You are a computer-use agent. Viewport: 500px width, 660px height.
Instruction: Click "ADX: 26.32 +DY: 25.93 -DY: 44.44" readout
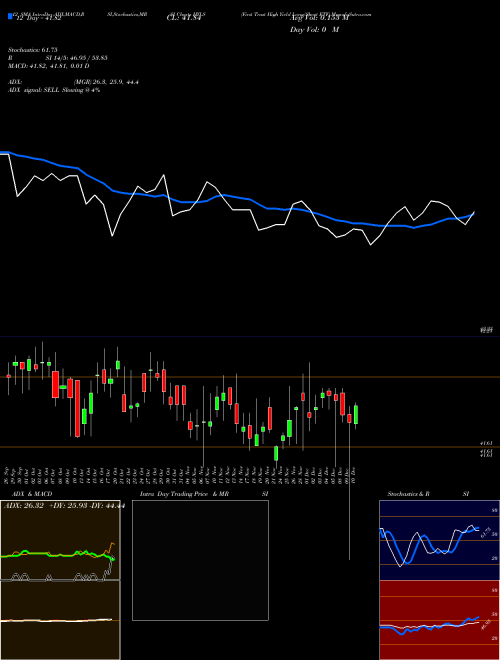tap(64, 506)
